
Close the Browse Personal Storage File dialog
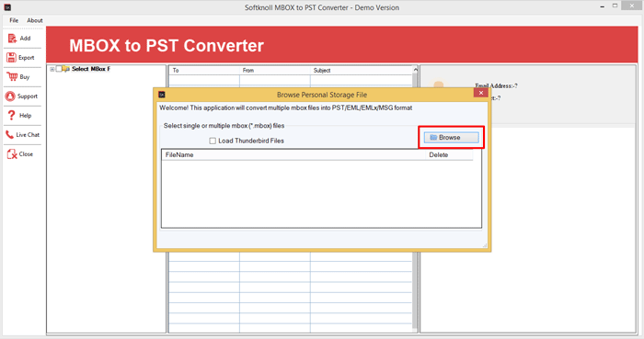tap(480, 93)
